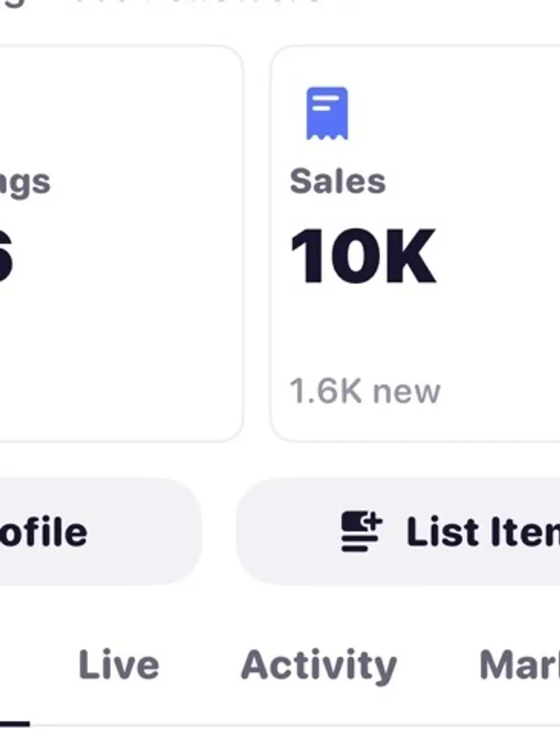Switch to the Live tab
Screen dimensions: 560x747
[x=119, y=664]
